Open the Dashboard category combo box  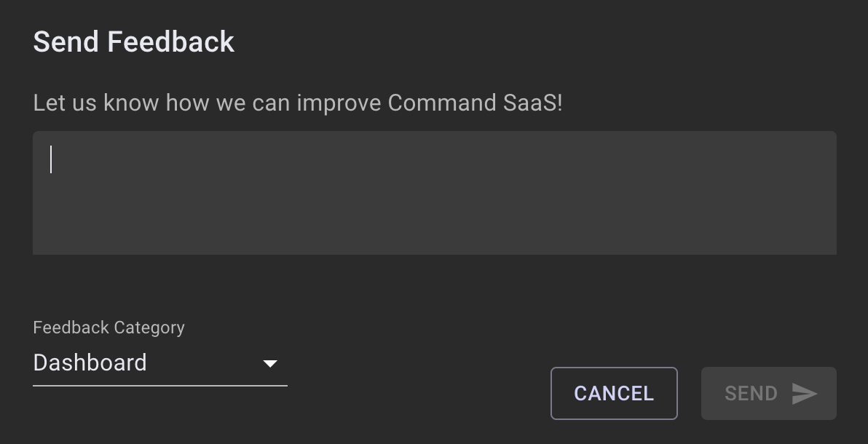(159, 363)
